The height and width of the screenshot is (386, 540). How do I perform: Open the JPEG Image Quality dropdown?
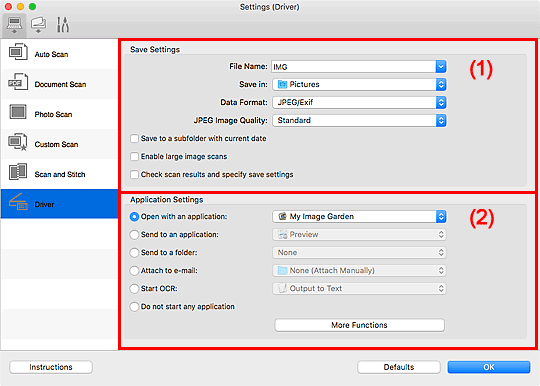click(359, 120)
